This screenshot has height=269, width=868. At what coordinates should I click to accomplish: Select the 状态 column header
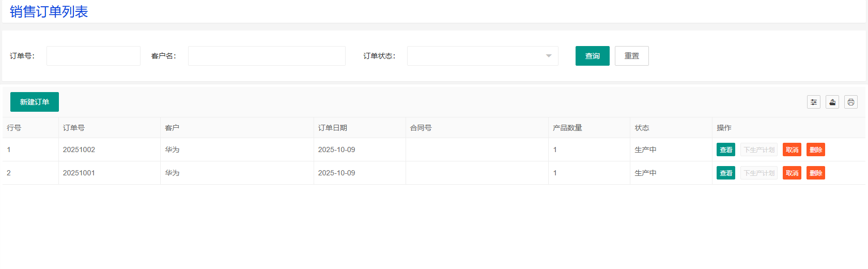(642, 128)
